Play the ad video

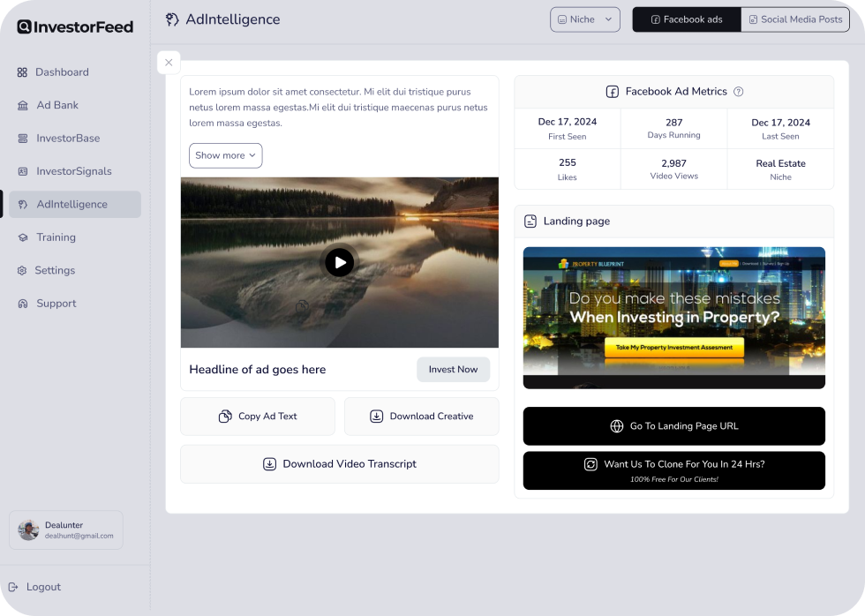click(339, 262)
